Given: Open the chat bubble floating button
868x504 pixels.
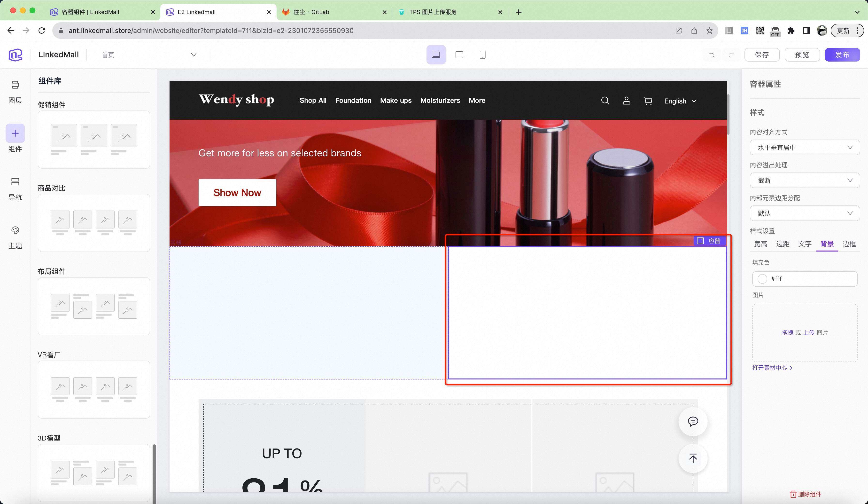Looking at the screenshot, I should [x=693, y=421].
